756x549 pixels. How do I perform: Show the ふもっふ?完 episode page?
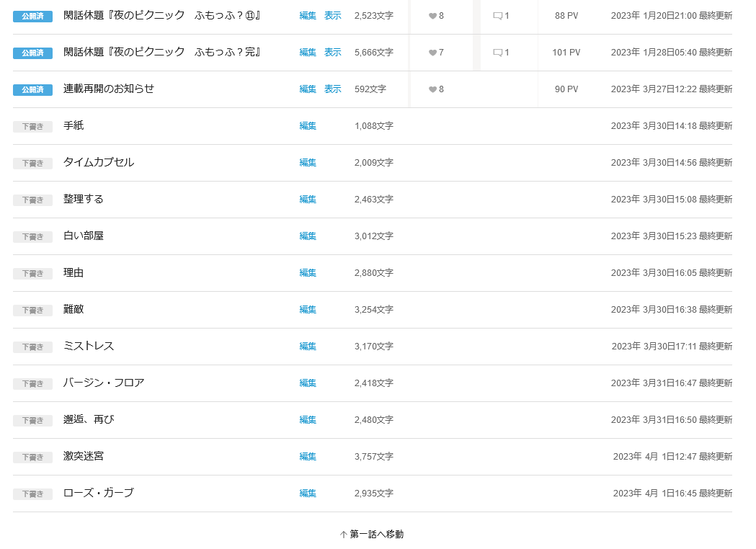point(332,53)
